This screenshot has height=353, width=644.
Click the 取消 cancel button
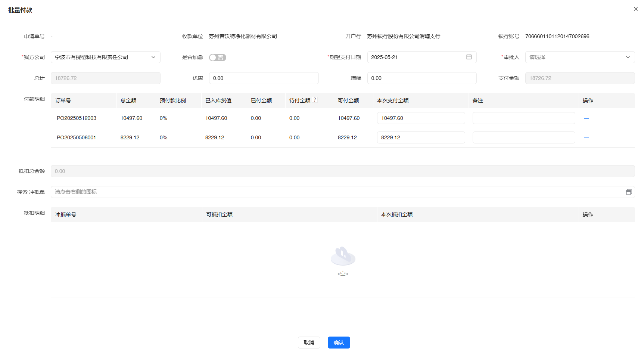click(x=309, y=342)
